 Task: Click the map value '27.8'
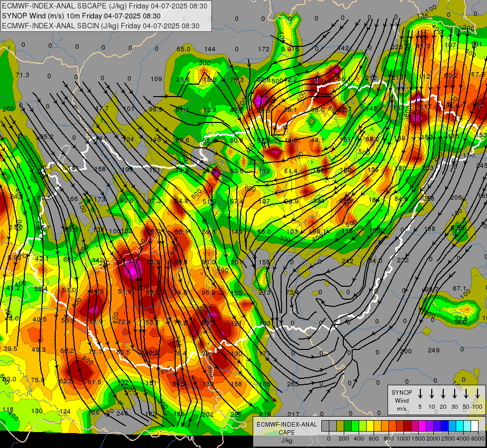(x=461, y=319)
